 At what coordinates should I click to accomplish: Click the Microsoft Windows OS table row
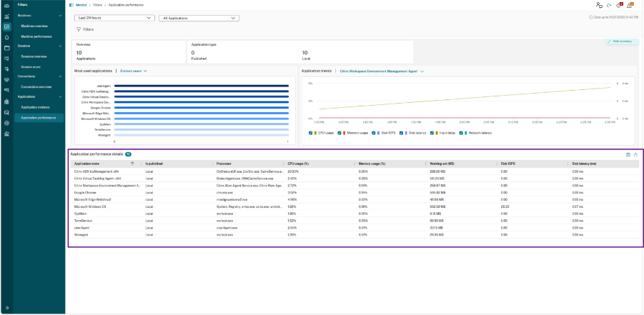tap(354, 206)
